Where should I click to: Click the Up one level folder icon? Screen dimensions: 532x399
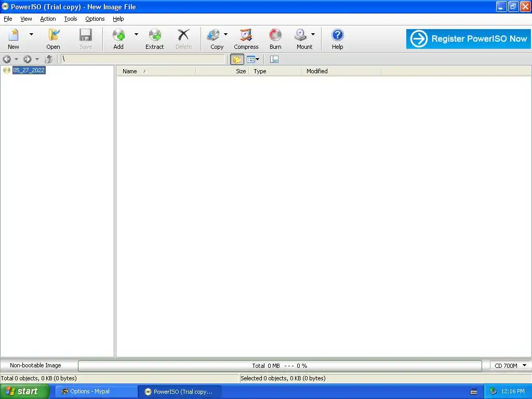coord(48,59)
